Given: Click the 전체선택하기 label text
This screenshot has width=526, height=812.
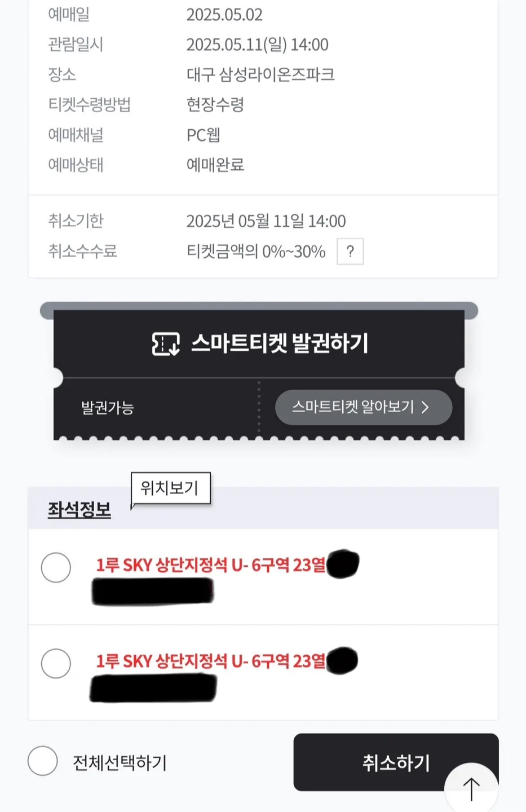Looking at the screenshot, I should pos(120,763).
